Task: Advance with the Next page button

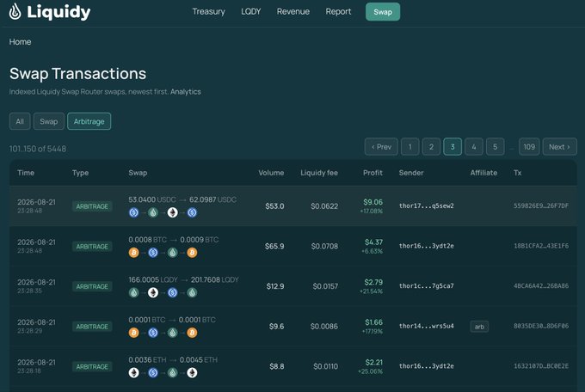Action: point(560,147)
